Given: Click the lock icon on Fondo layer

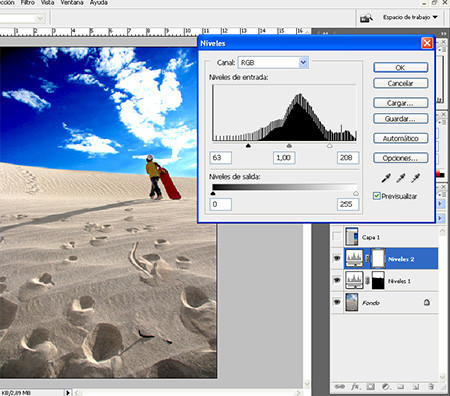Looking at the screenshot, I should click(427, 302).
